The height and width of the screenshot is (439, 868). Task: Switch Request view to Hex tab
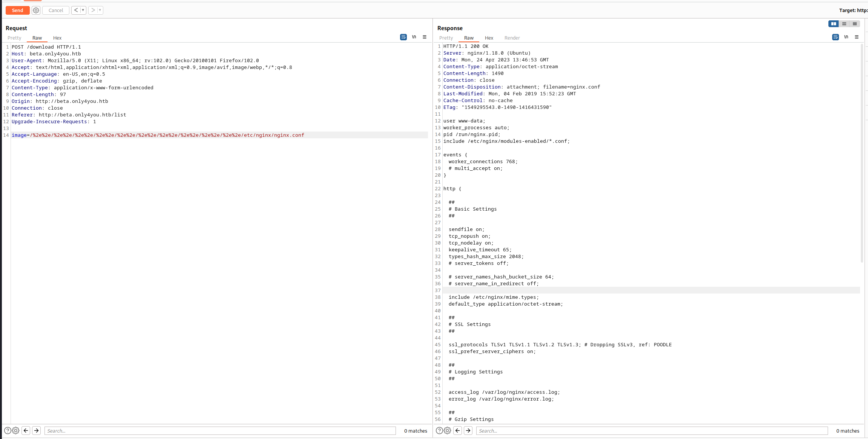pyautogui.click(x=57, y=38)
